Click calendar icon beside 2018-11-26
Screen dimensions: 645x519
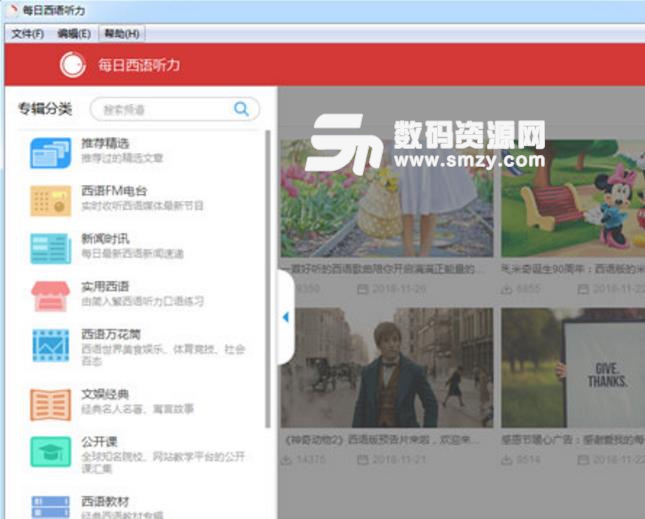(x=363, y=289)
